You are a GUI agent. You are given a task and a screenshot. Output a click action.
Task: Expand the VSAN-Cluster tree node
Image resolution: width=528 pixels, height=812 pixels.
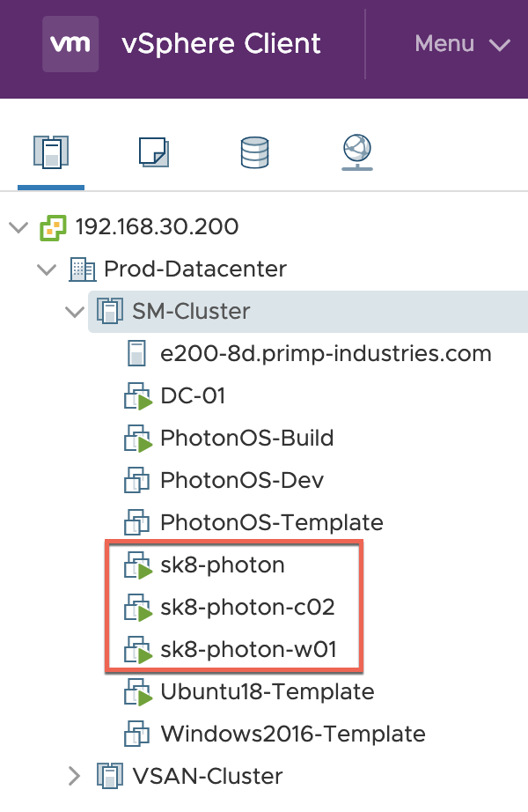pyautogui.click(x=75, y=776)
